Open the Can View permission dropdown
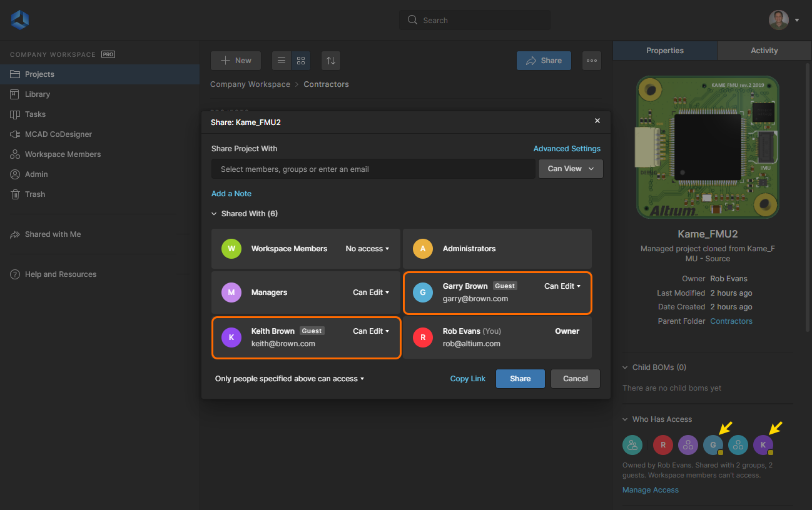Viewport: 812px width, 510px height. (571, 169)
